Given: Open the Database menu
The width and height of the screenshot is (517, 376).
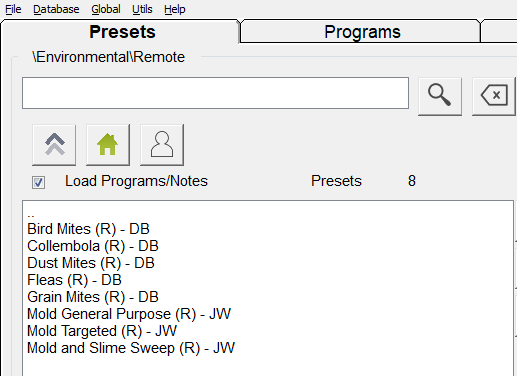Looking at the screenshot, I should point(56,9).
